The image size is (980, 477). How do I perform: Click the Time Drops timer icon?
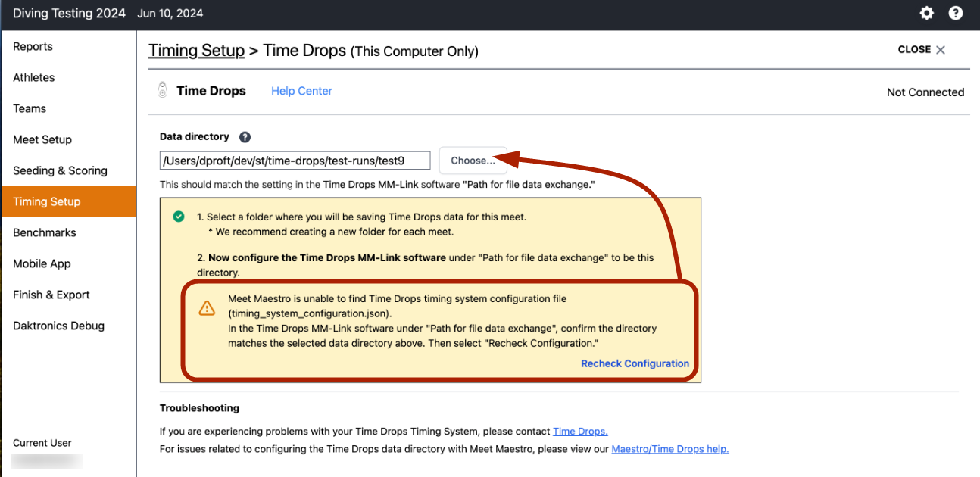click(162, 89)
